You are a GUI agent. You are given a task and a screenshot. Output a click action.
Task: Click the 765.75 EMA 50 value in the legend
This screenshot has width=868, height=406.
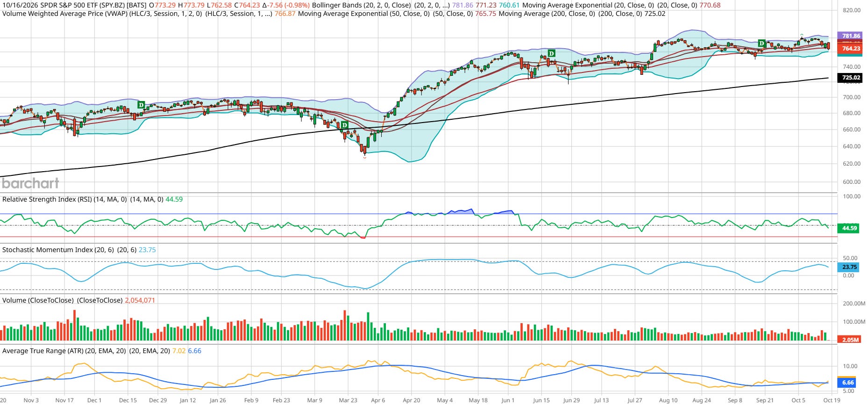click(485, 14)
